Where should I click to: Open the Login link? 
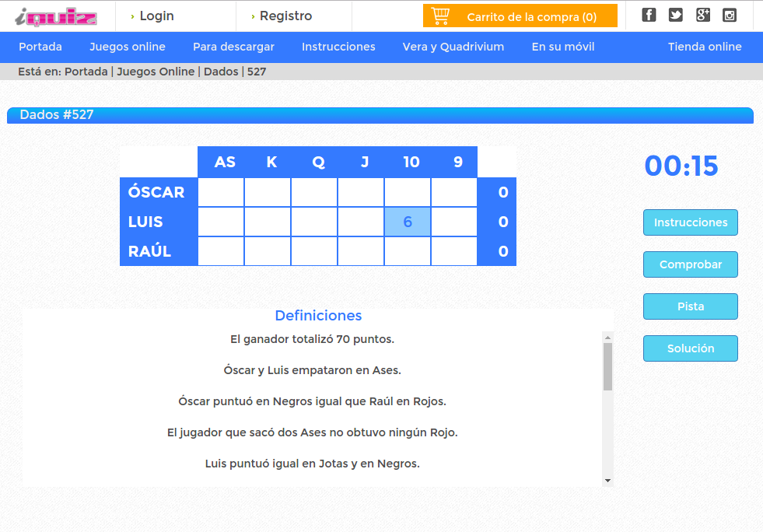coord(156,16)
